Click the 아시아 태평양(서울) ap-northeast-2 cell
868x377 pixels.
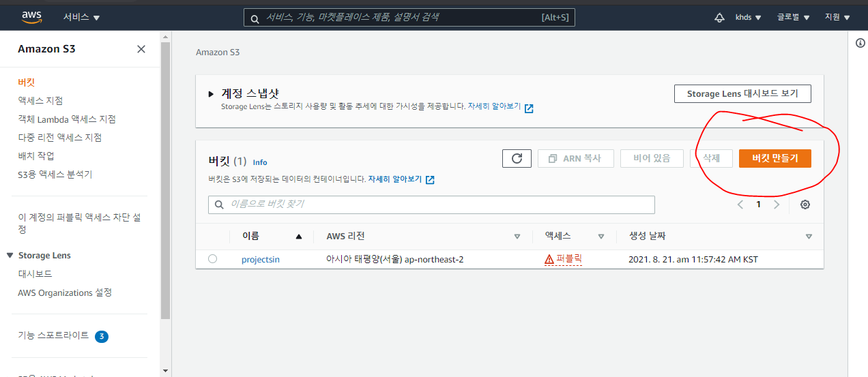[x=395, y=259]
